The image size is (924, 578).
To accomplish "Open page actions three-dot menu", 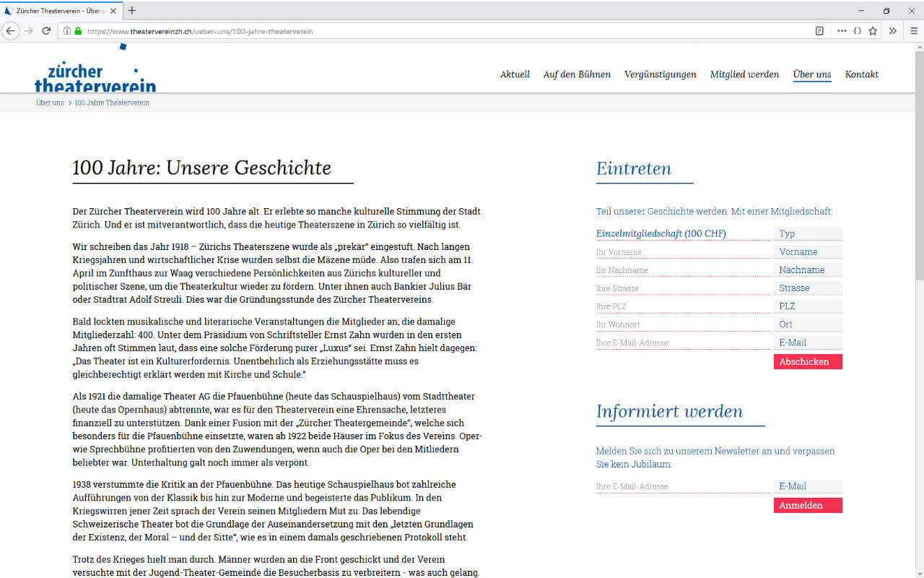I will [842, 31].
